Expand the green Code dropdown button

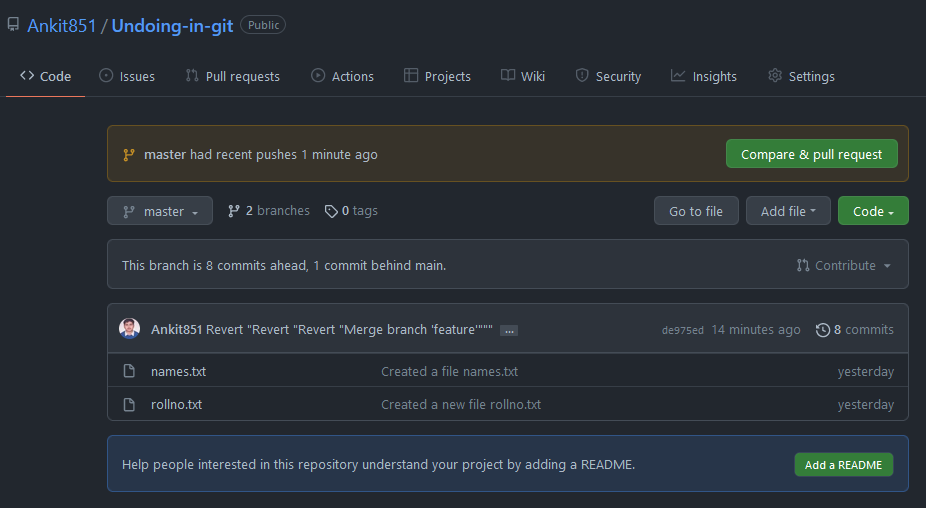click(872, 211)
